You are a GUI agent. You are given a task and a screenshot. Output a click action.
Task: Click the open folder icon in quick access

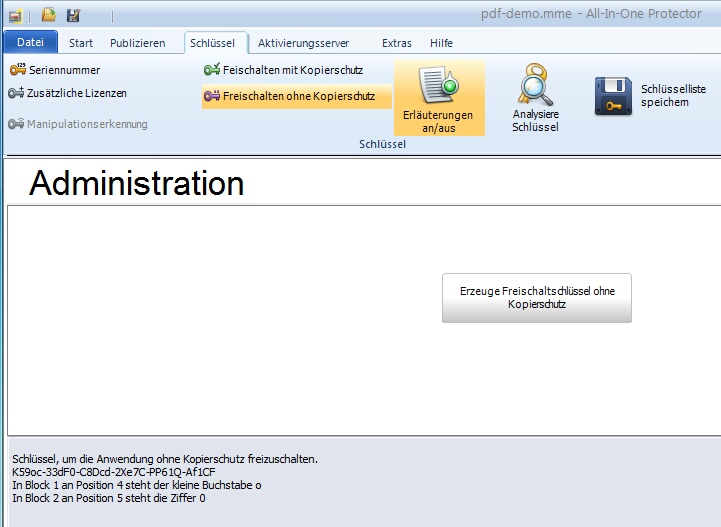[48, 15]
